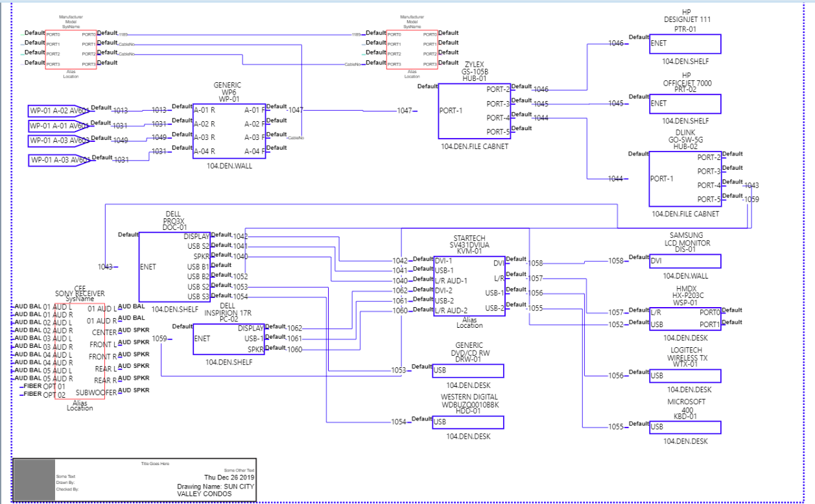This screenshot has width=815, height=504.
Task: Select the ZYLEX GS-105B HUB-01 device block
Action: point(476,110)
